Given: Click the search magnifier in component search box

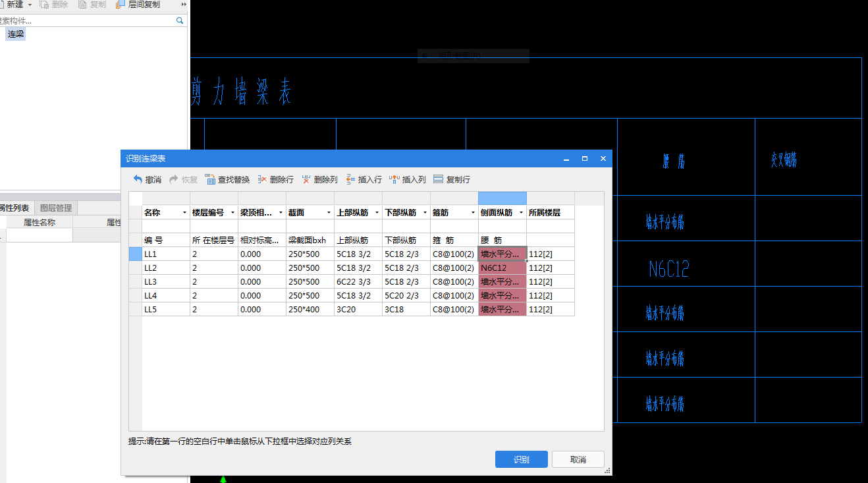Looking at the screenshot, I should click(x=180, y=21).
